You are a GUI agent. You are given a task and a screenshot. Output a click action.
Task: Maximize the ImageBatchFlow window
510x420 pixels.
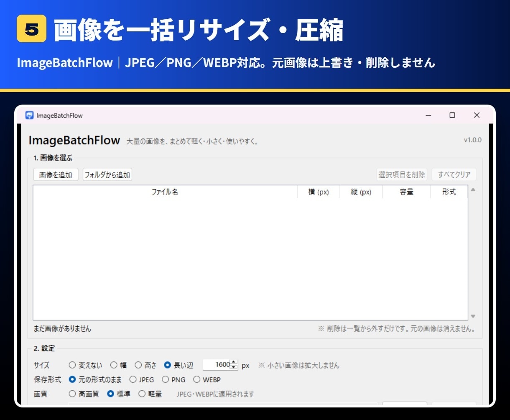452,115
